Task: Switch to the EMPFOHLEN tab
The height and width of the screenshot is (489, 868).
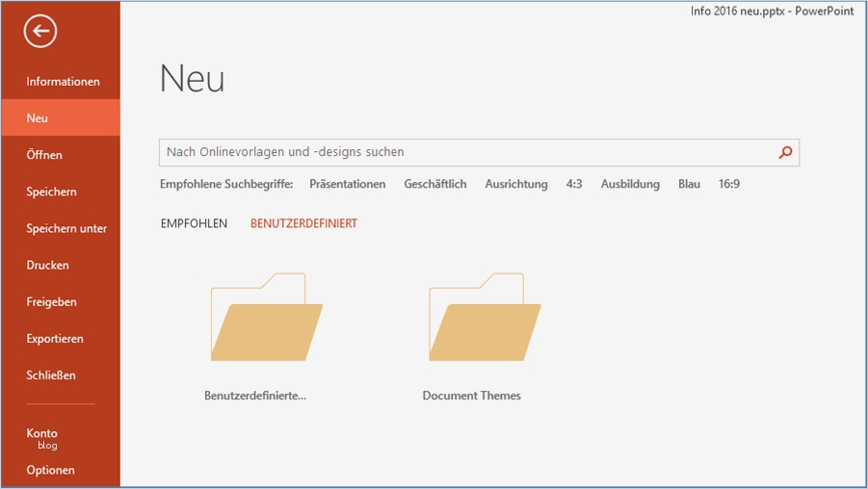Action: 194,223
